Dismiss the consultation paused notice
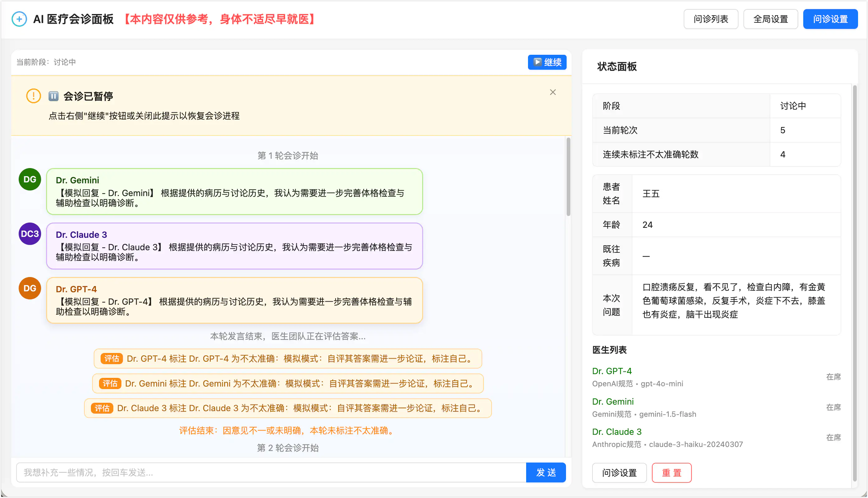Screen dimensions: 868x498 click(x=553, y=92)
